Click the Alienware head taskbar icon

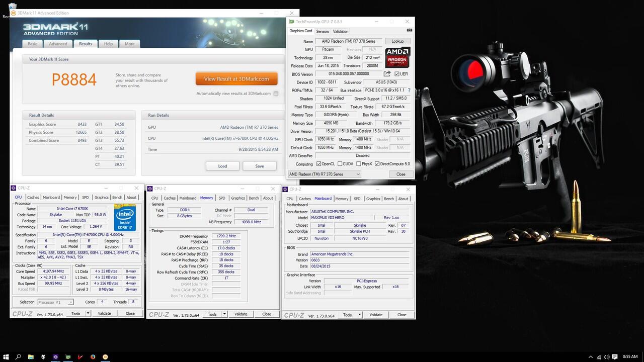tap(43, 357)
